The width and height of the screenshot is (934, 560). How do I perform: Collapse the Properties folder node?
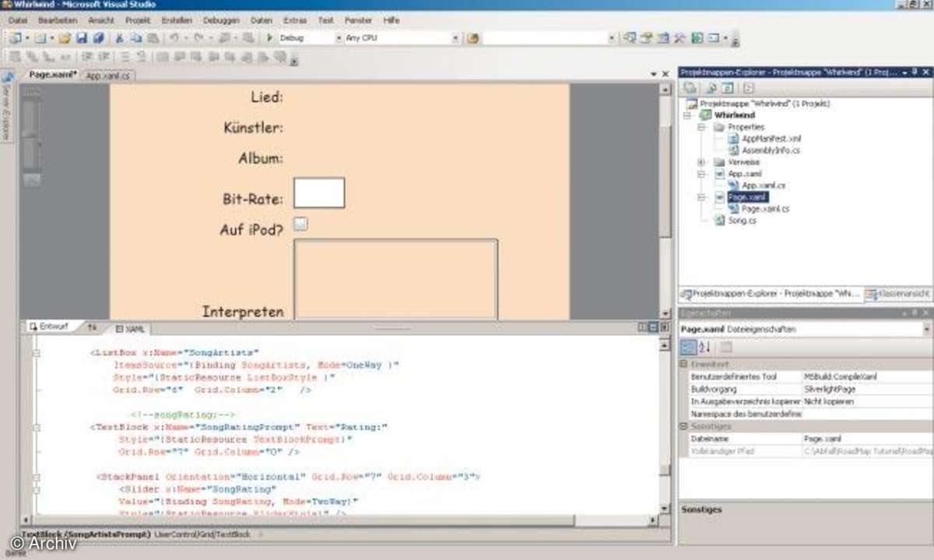click(700, 127)
